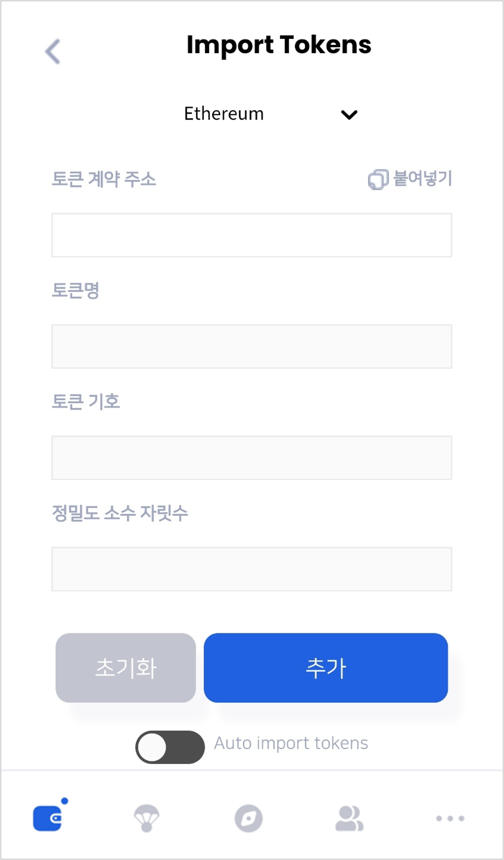The height and width of the screenshot is (860, 504).
Task: Enable the Auto import tokens switch
Action: pos(170,747)
